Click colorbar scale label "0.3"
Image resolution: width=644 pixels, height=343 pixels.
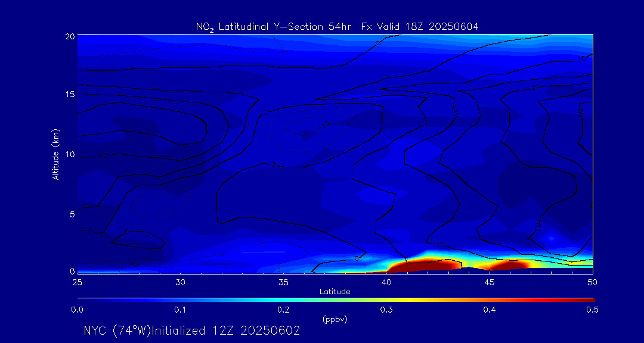pos(386,310)
